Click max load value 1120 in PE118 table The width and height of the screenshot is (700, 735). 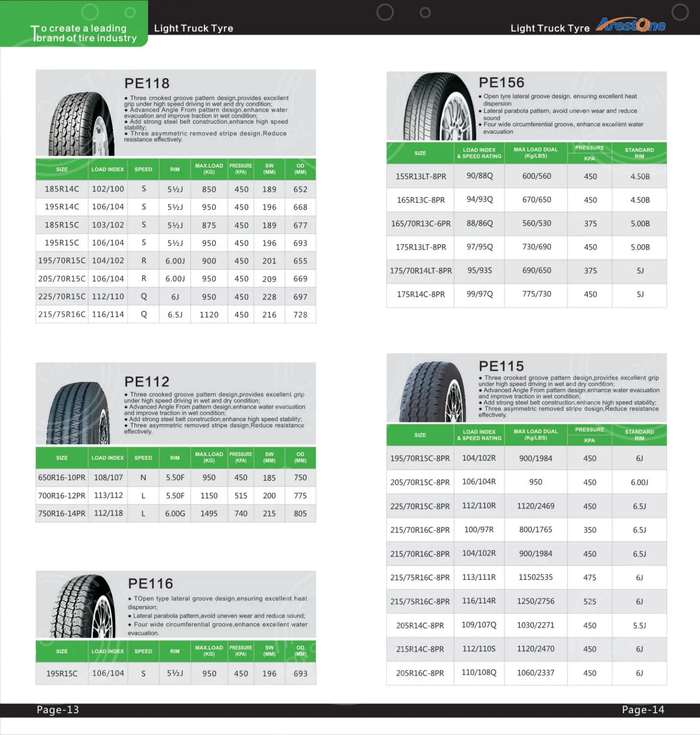coord(209,314)
